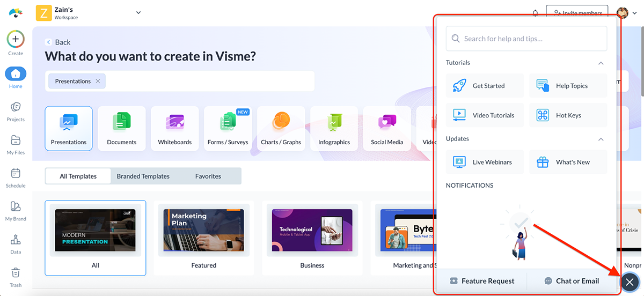This screenshot has height=296, width=644.
Task: Click the Chat or Email button
Action: (x=571, y=281)
